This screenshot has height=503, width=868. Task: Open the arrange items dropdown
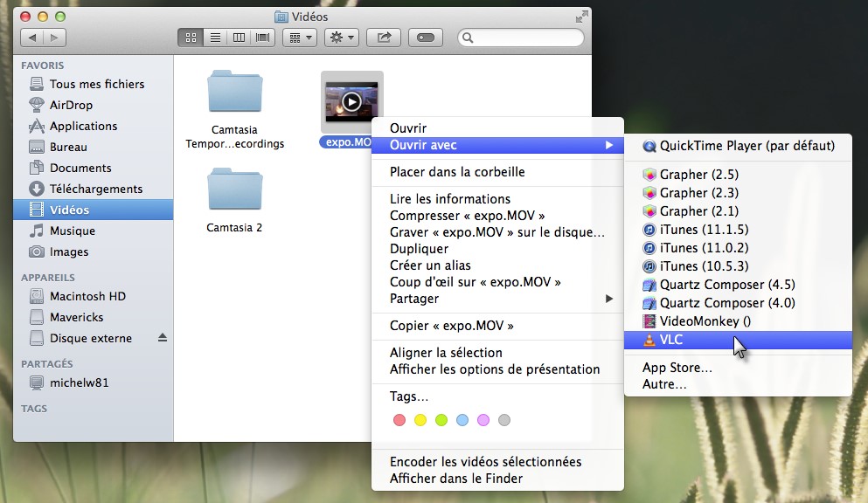pos(299,38)
